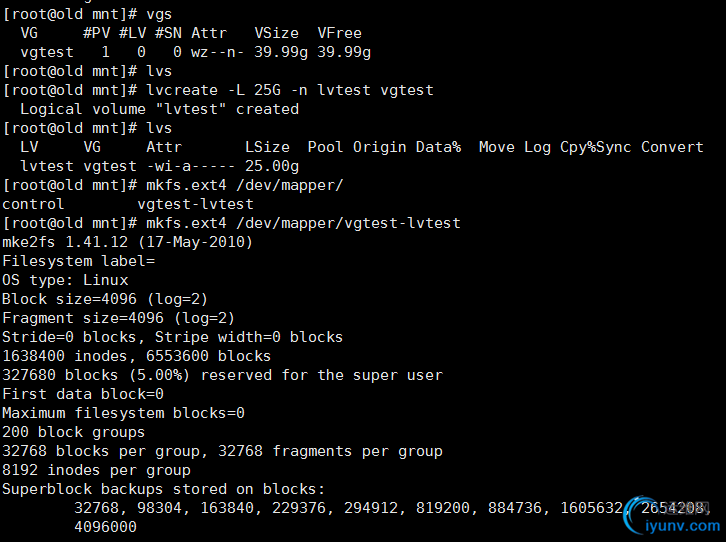Click the vgtest-lvtest completion suggestion
This screenshot has width=726, height=542.
tap(195, 204)
